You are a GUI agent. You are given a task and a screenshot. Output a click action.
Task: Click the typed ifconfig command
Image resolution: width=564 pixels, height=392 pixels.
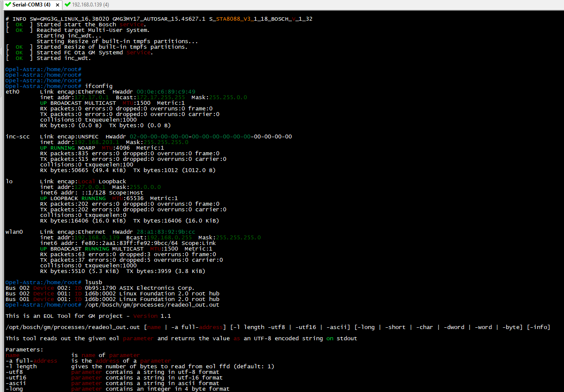click(x=99, y=86)
